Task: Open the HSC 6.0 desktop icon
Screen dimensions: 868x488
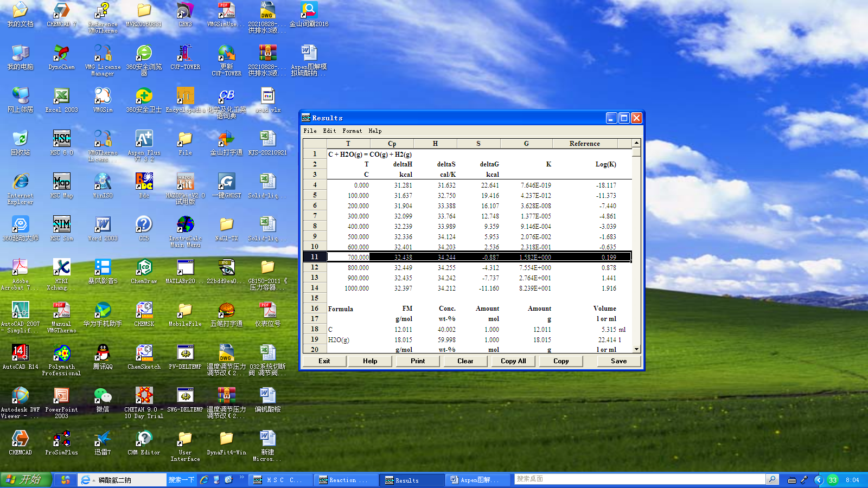Action: (61, 143)
